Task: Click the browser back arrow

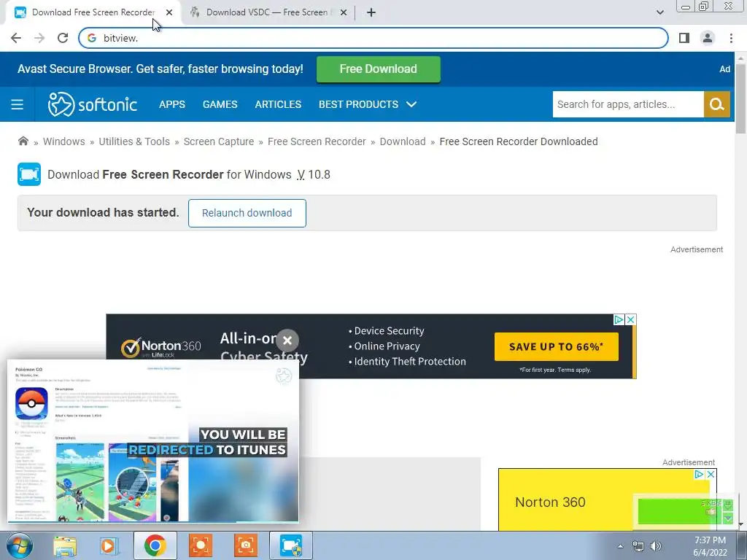Action: 16,38
